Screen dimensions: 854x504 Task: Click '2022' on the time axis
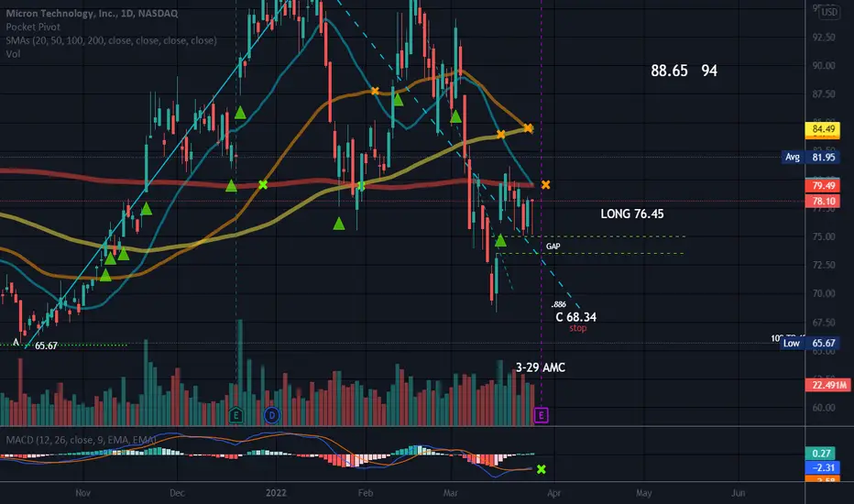click(276, 493)
